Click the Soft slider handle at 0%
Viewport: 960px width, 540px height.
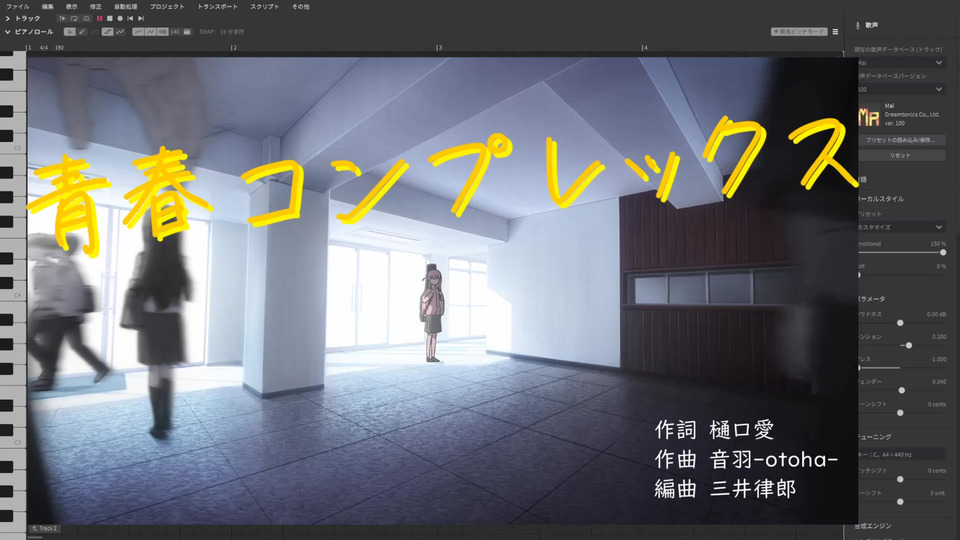(858, 275)
